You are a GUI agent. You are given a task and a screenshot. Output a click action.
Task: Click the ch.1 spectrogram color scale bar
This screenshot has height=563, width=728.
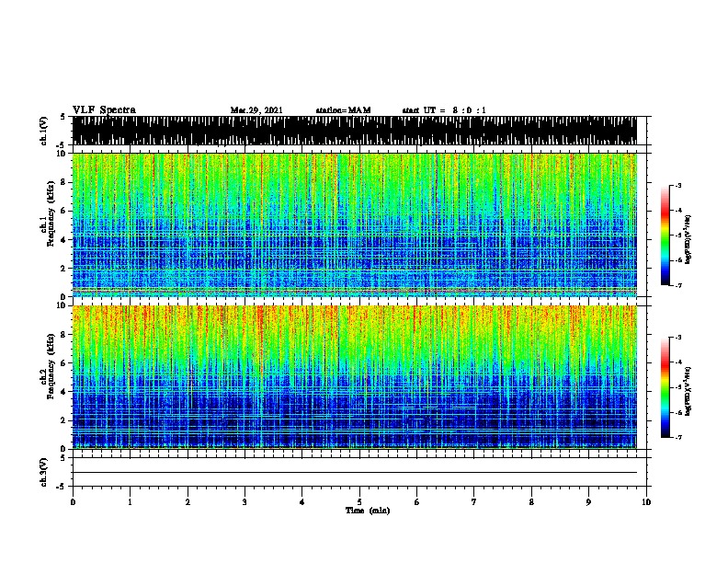pos(665,236)
